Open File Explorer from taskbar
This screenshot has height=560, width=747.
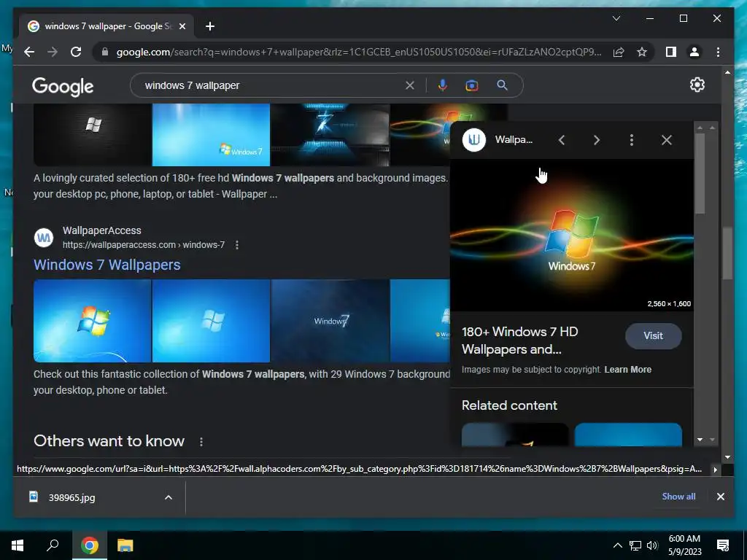click(x=125, y=545)
